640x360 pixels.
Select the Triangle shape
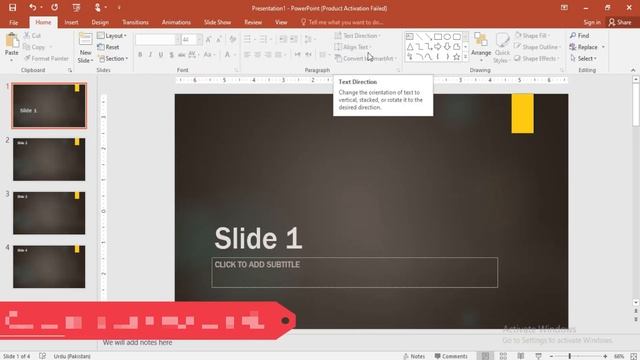point(410,47)
